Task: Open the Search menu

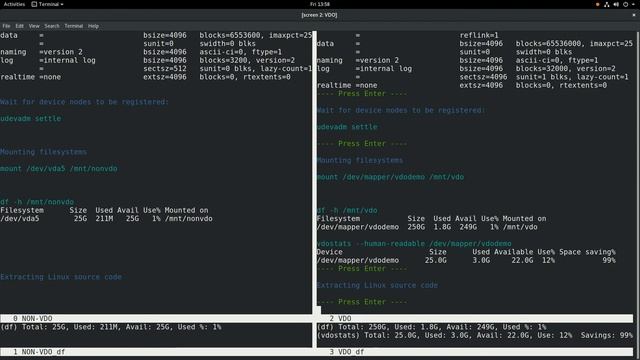Action: point(52,26)
